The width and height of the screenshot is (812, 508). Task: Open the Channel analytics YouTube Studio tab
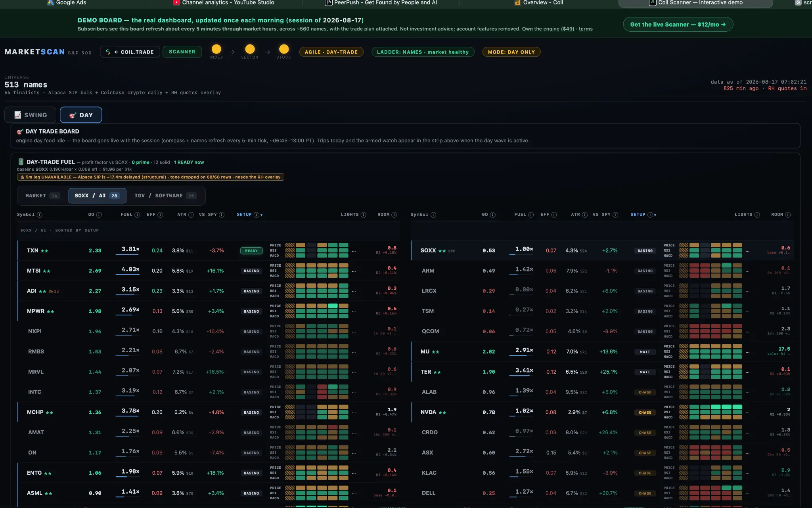[x=224, y=3]
